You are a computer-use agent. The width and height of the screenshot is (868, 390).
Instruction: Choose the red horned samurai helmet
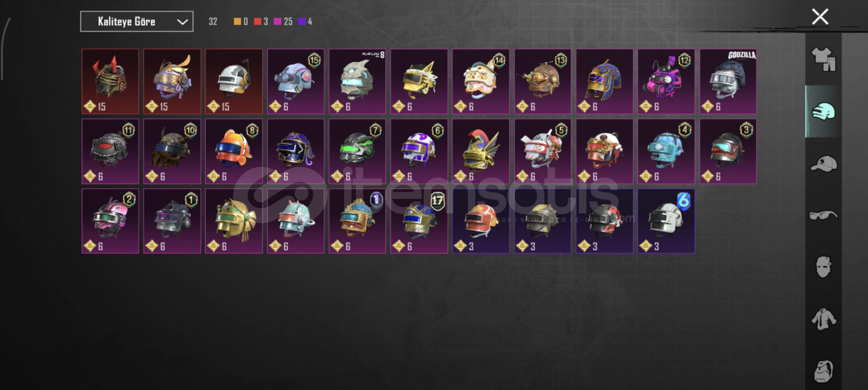point(110,82)
